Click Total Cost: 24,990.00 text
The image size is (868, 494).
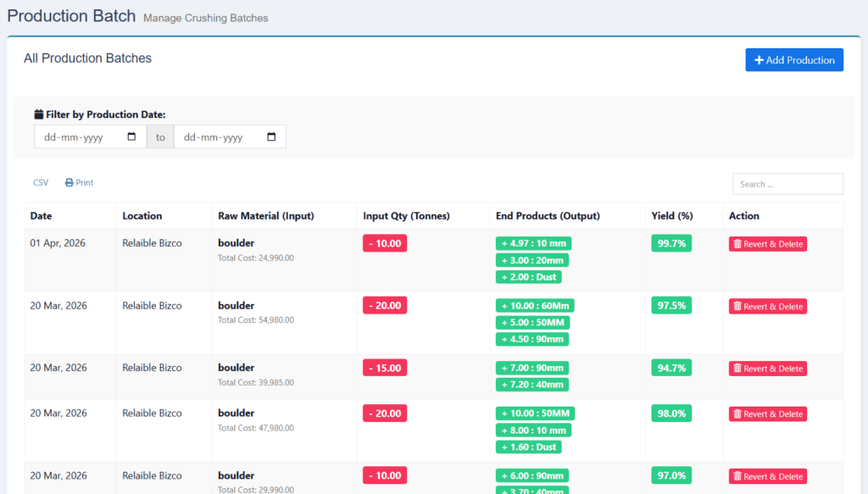pos(256,258)
